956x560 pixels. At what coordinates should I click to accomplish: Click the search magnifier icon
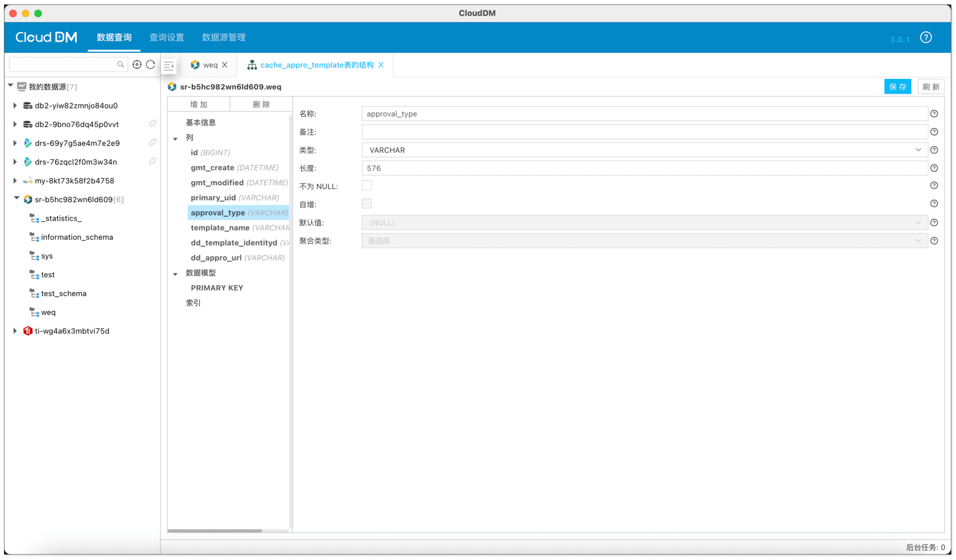(120, 64)
